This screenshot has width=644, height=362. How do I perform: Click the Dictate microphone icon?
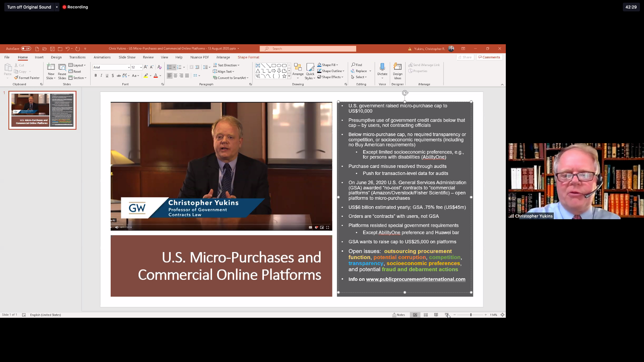(x=382, y=67)
